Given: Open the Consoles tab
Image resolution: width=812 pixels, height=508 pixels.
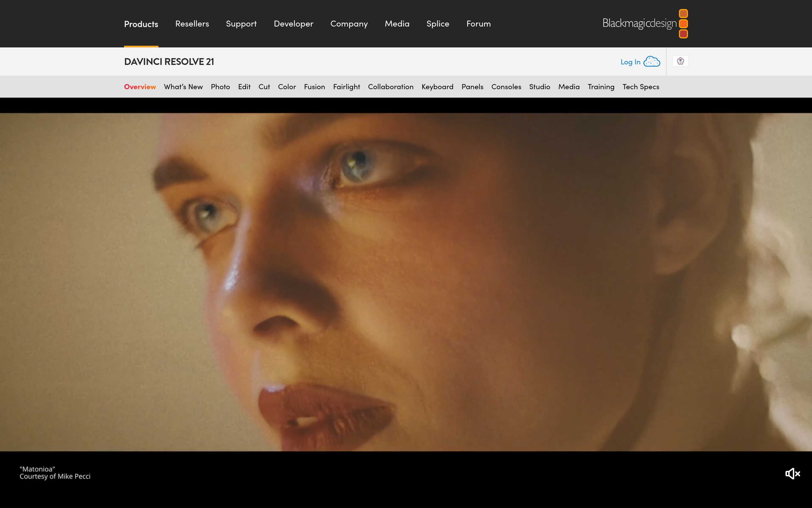Looking at the screenshot, I should pyautogui.click(x=506, y=87).
